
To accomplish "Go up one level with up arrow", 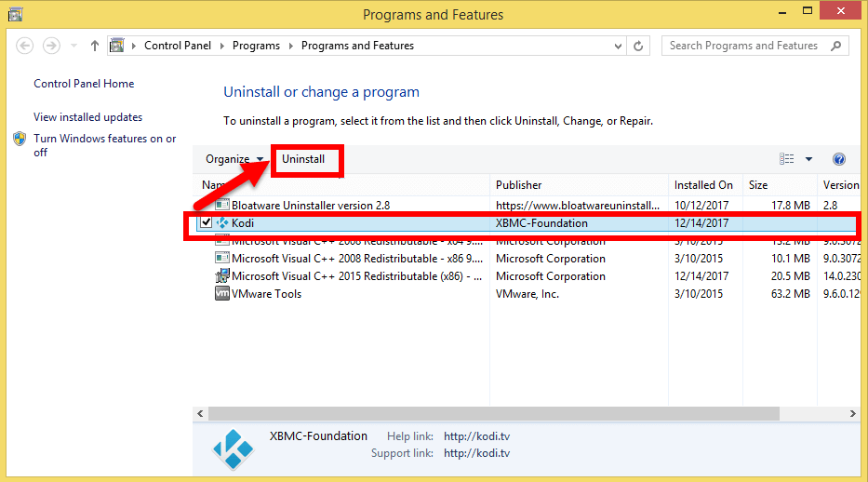I will click(95, 46).
